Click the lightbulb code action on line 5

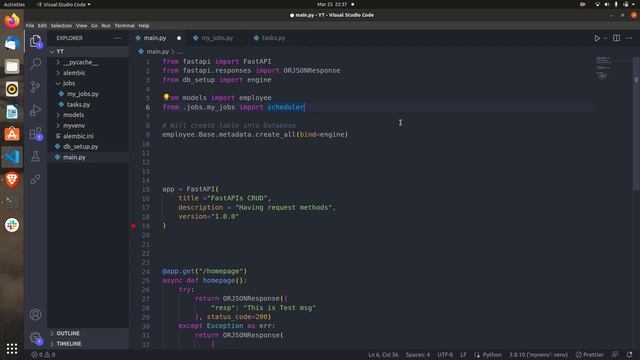[x=166, y=97]
